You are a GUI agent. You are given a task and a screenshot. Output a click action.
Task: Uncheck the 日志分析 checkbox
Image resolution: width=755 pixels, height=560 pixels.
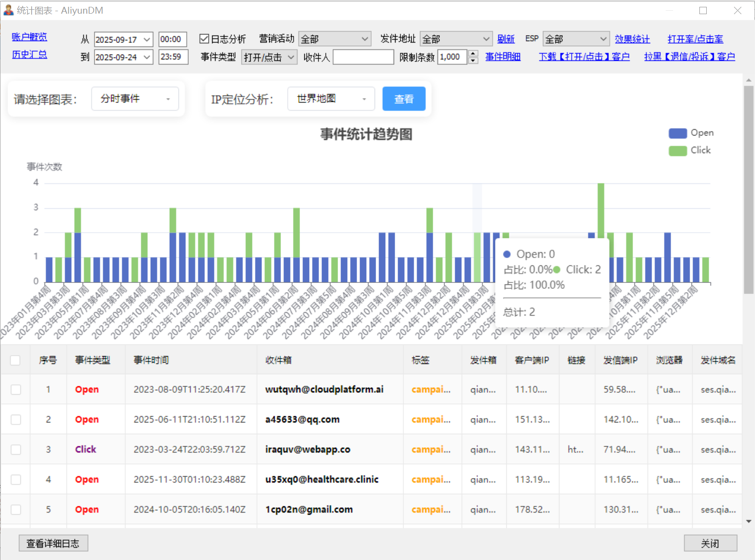[204, 39]
